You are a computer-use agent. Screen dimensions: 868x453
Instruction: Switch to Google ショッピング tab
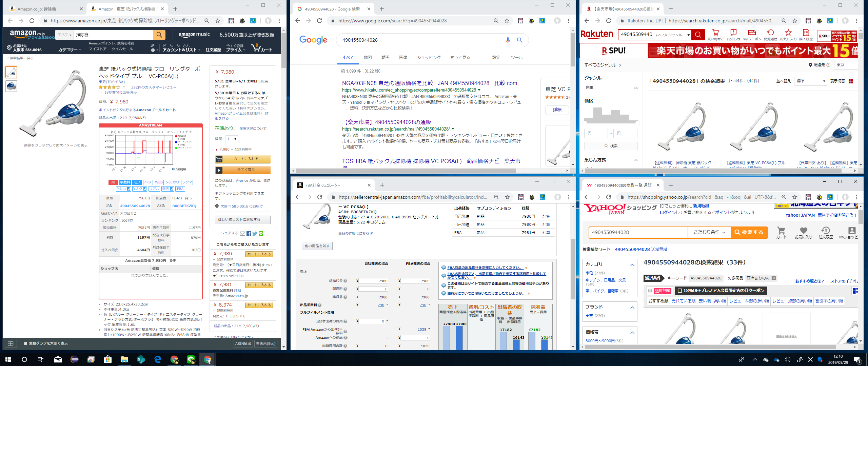point(429,58)
